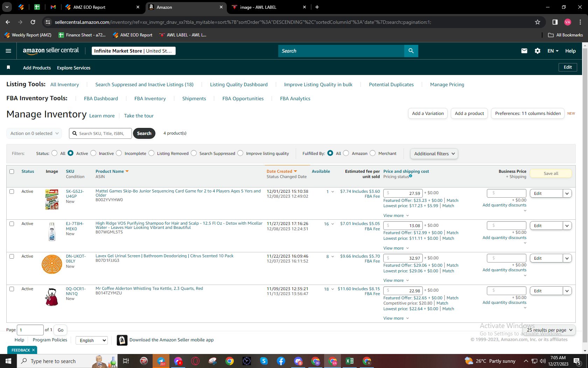Image resolution: width=588 pixels, height=368 pixels.
Task: Open the Listing Quality Dashboard tab
Action: pos(239,84)
